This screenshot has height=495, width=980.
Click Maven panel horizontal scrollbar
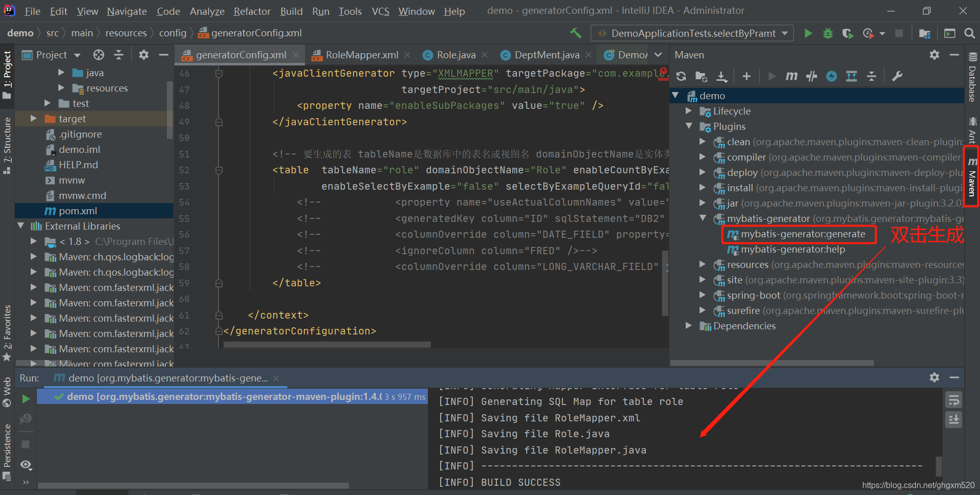(x=772, y=363)
